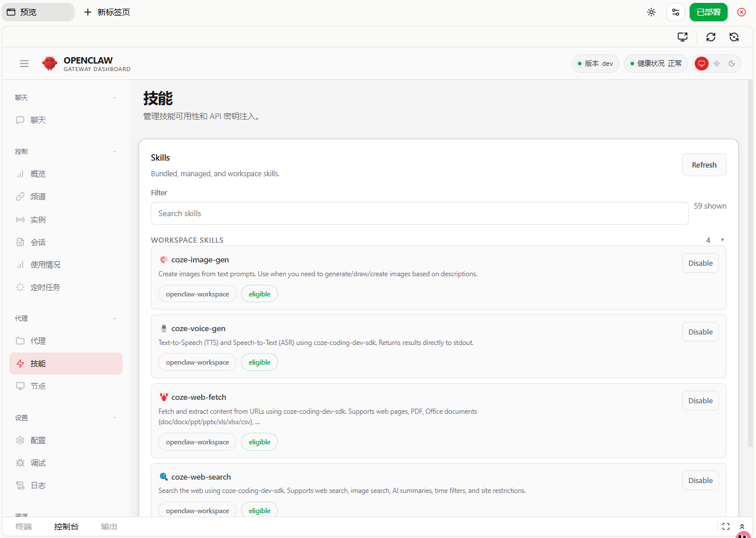
Task: Open a 新标签页 new tab
Action: pos(107,12)
